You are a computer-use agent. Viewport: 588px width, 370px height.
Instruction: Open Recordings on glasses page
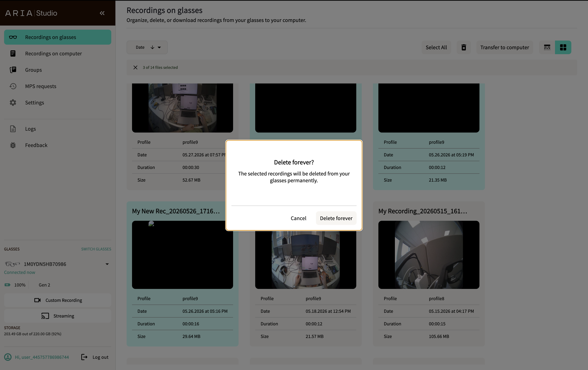(58, 37)
